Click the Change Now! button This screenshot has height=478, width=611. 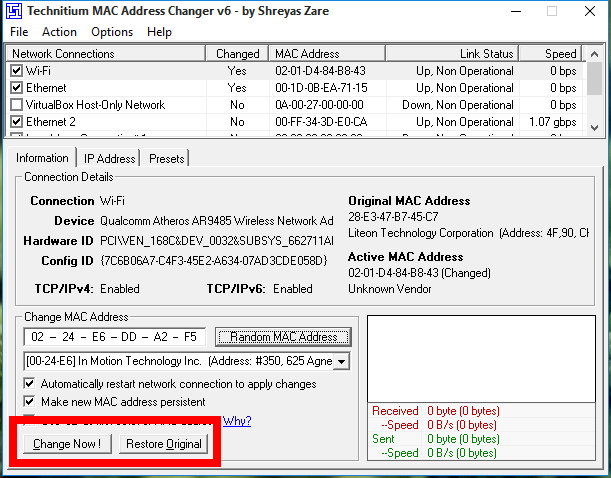(67, 444)
